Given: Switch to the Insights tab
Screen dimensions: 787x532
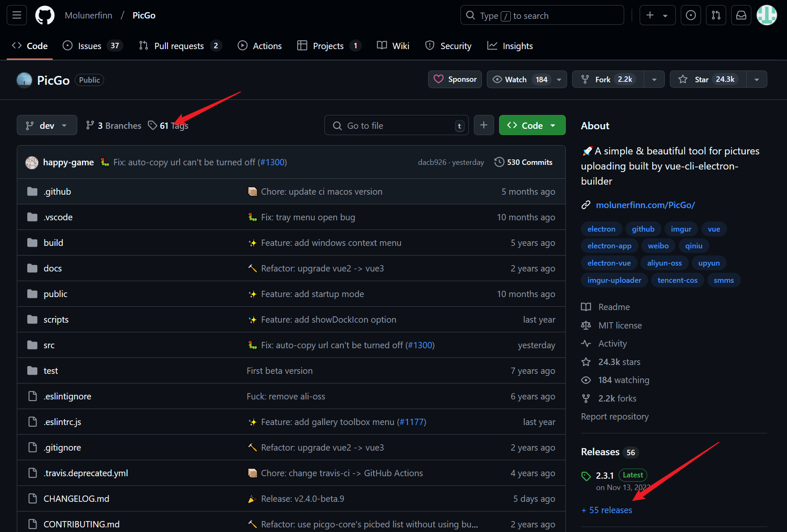Looking at the screenshot, I should click(x=510, y=46).
